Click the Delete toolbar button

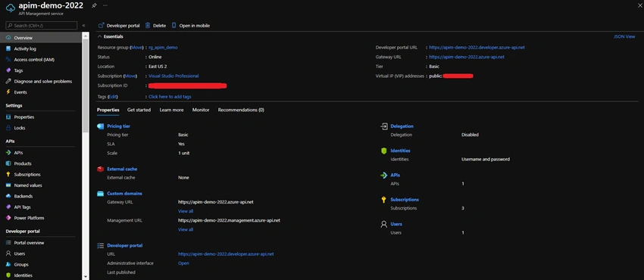[155, 26]
